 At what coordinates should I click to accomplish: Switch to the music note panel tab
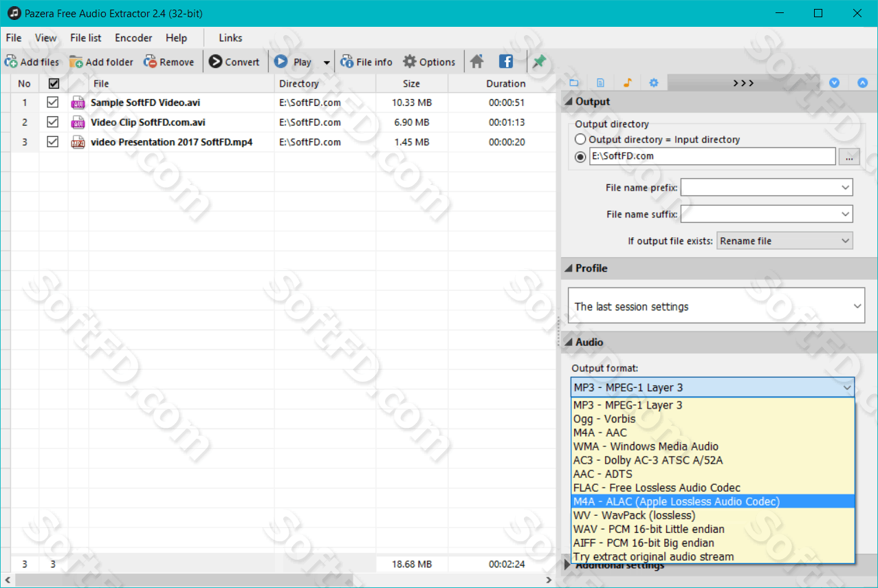click(627, 83)
